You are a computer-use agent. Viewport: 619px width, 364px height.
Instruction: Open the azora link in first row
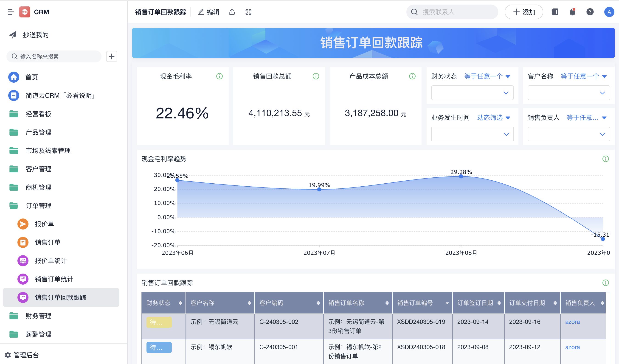click(572, 322)
